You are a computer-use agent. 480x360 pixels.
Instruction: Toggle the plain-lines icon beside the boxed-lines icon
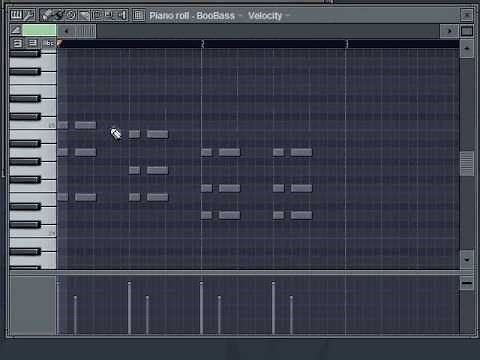pyautogui.click(x=33, y=43)
